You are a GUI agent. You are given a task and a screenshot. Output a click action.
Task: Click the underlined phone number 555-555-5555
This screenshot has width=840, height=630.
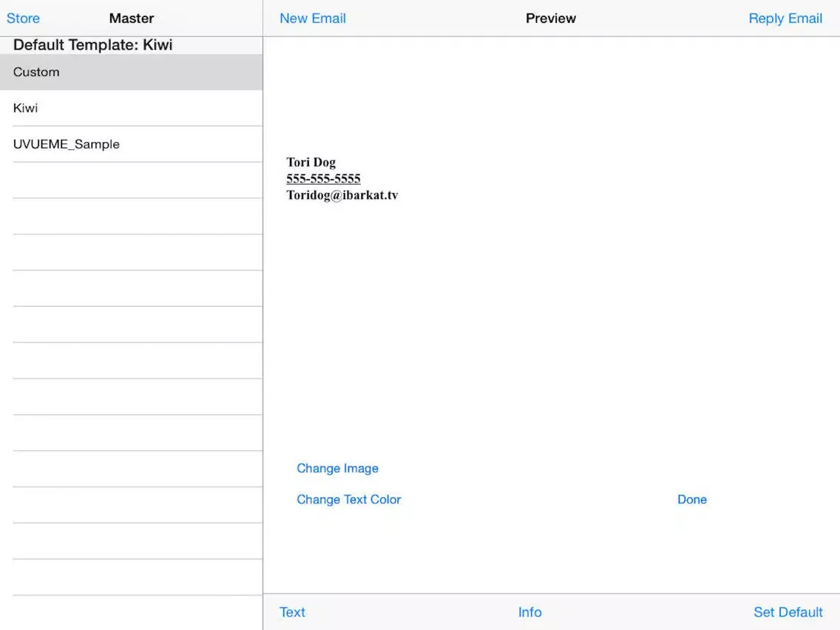click(x=323, y=179)
